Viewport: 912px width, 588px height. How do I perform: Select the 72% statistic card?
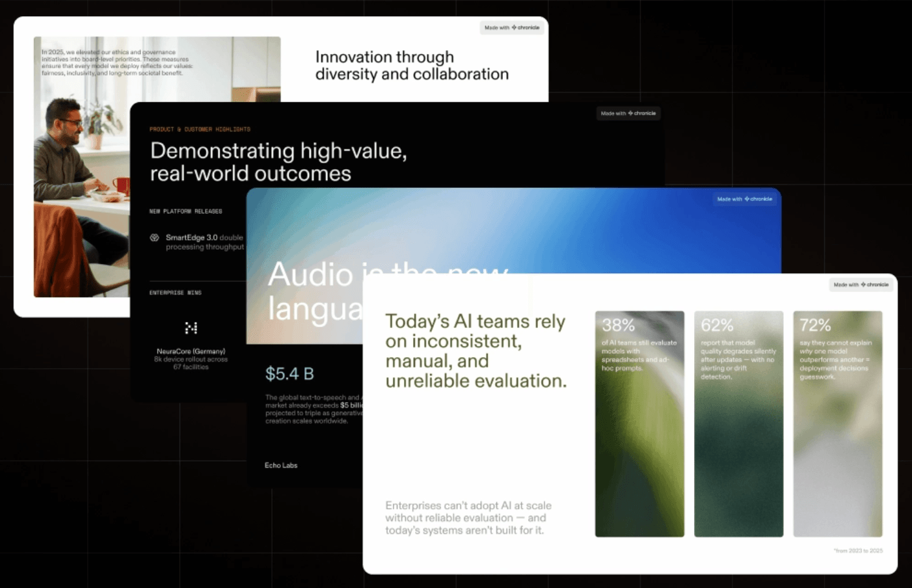[x=837, y=423]
